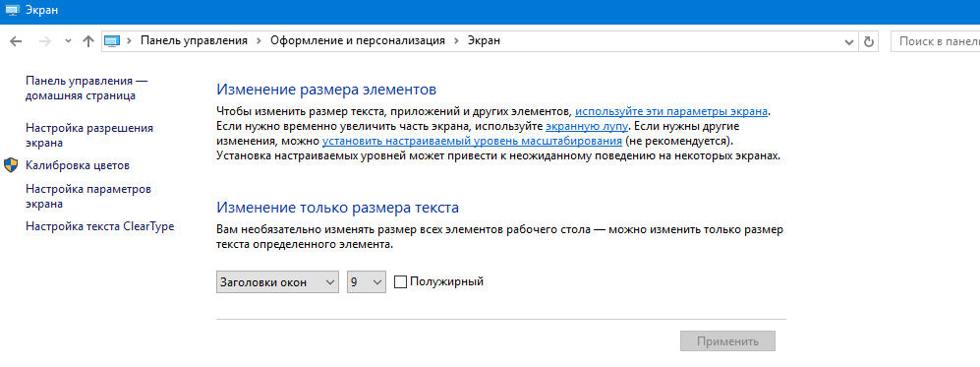
Task: Click the Применить button
Action: coord(727,341)
